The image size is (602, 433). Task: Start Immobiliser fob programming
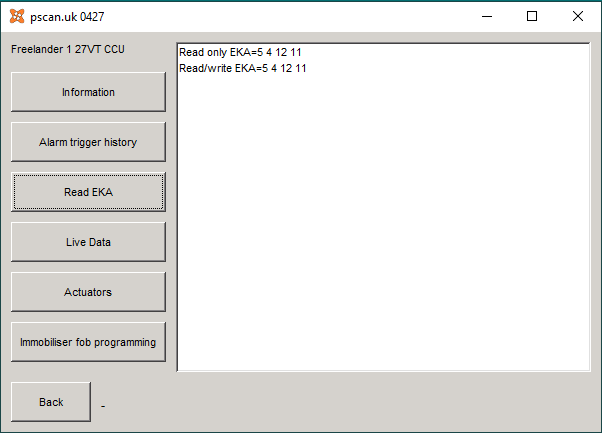pyautogui.click(x=88, y=342)
